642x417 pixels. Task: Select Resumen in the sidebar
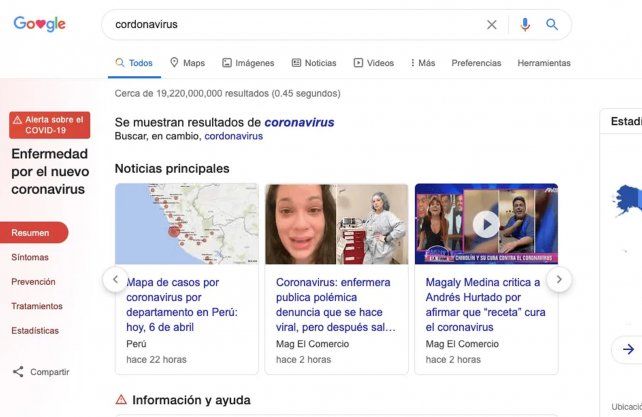tap(34, 233)
